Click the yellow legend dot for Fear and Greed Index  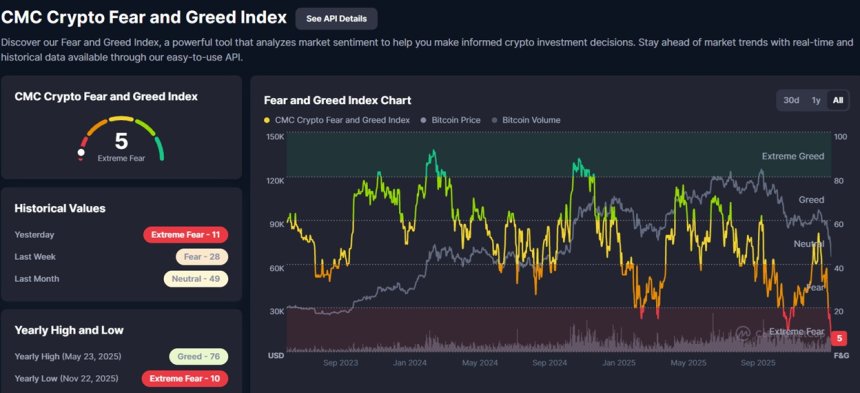[267, 120]
